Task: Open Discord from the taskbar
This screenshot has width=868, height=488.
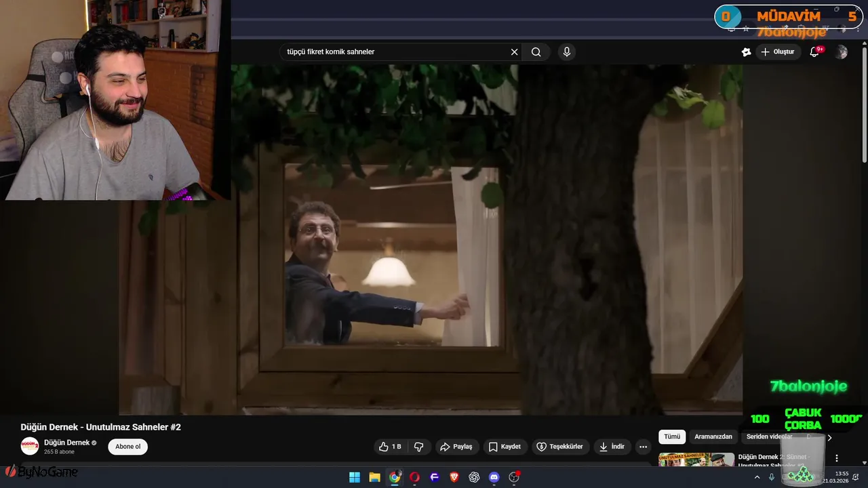Action: click(x=494, y=477)
